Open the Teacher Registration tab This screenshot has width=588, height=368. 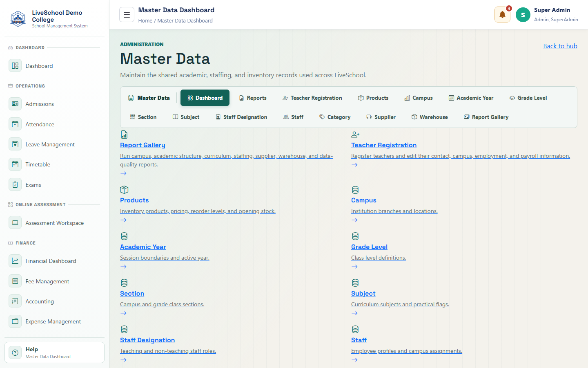point(312,98)
